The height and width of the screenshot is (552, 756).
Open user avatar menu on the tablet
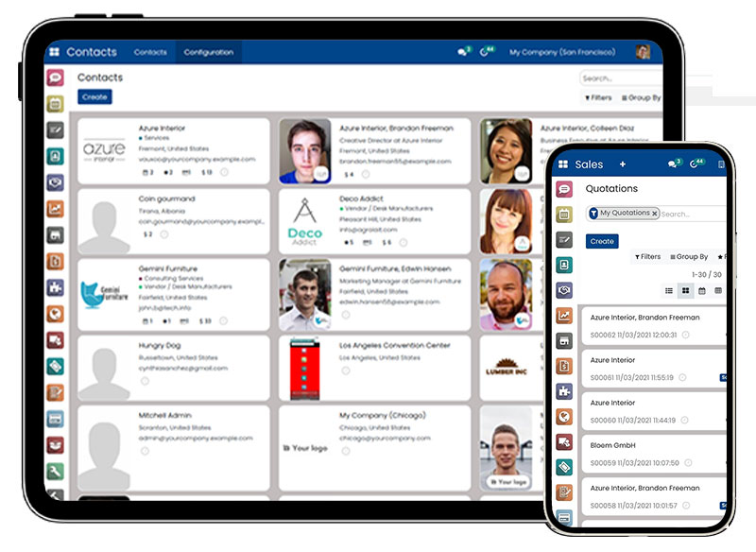(x=643, y=52)
